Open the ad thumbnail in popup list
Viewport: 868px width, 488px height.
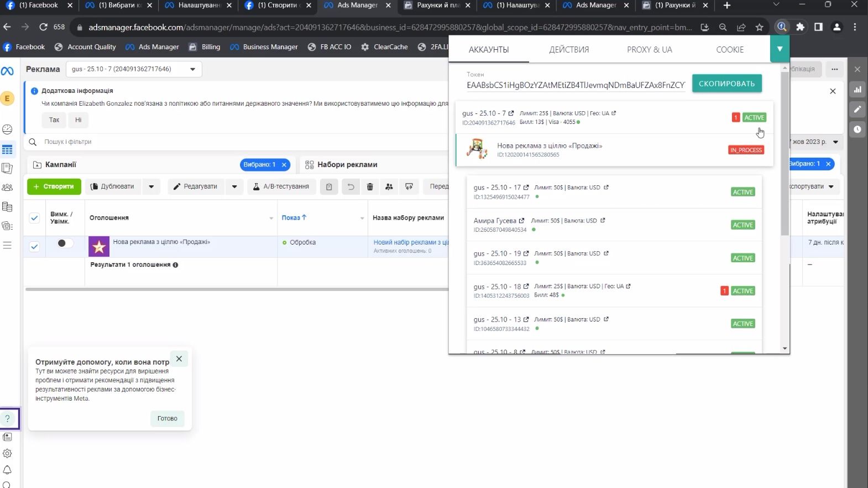tap(477, 149)
